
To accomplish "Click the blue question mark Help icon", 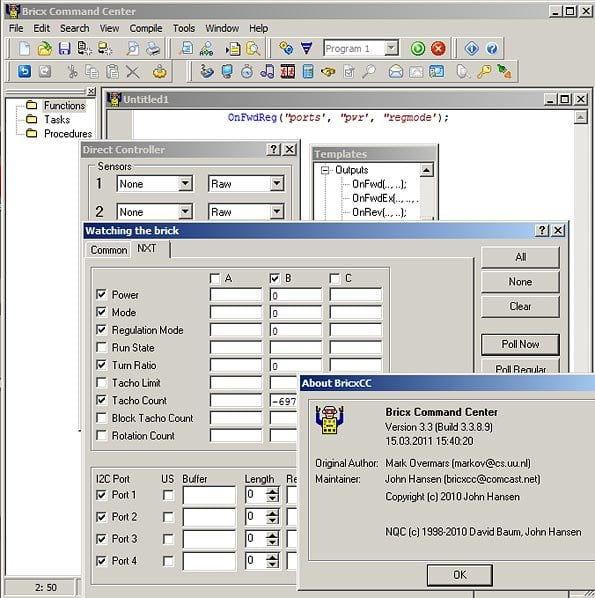I will point(492,48).
